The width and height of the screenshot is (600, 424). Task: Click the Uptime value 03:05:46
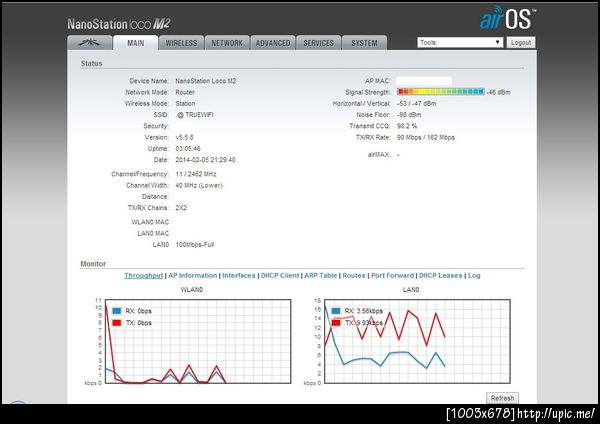pos(188,148)
